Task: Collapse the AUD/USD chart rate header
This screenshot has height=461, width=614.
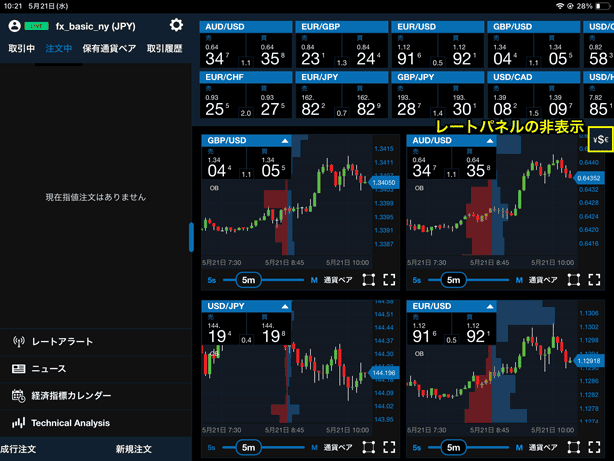Action: (x=490, y=141)
